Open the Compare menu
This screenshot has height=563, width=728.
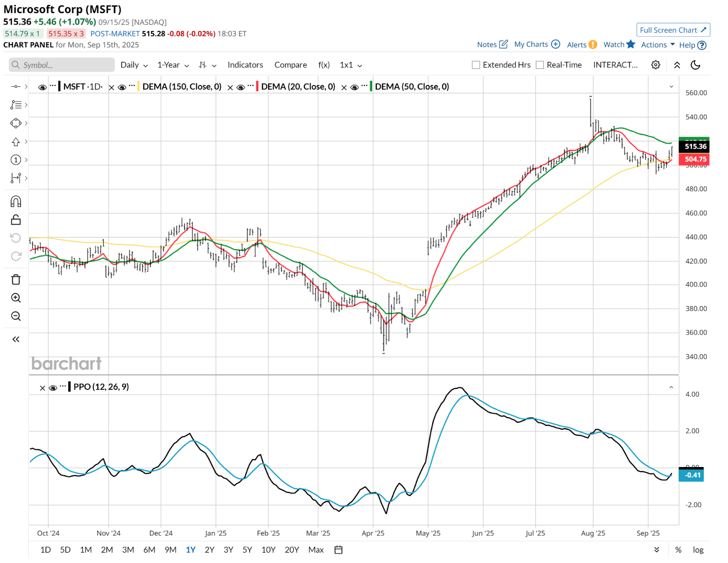coord(291,65)
